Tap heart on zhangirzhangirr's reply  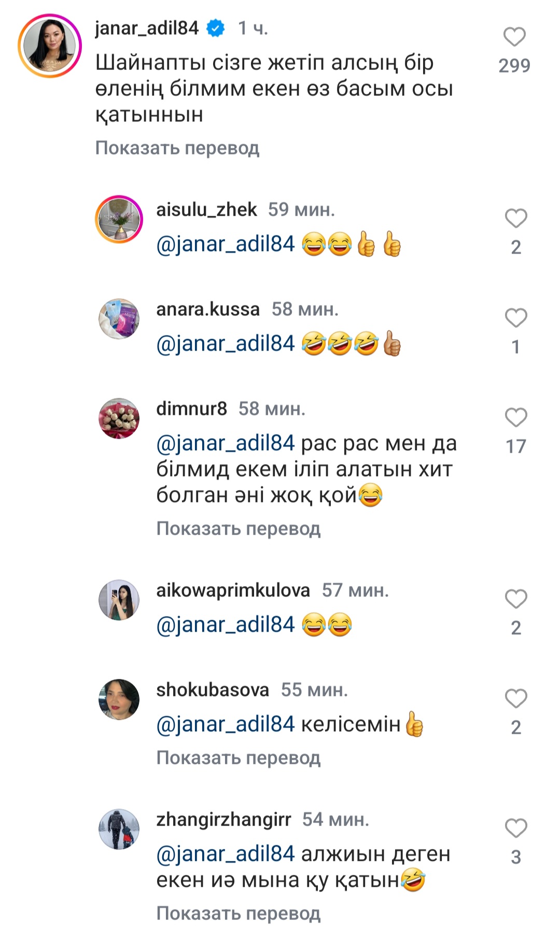[516, 828]
